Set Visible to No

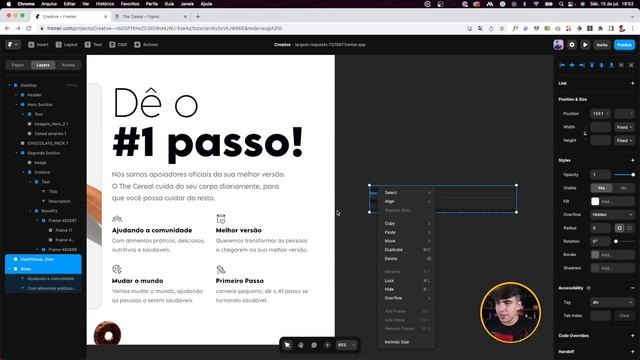point(623,188)
